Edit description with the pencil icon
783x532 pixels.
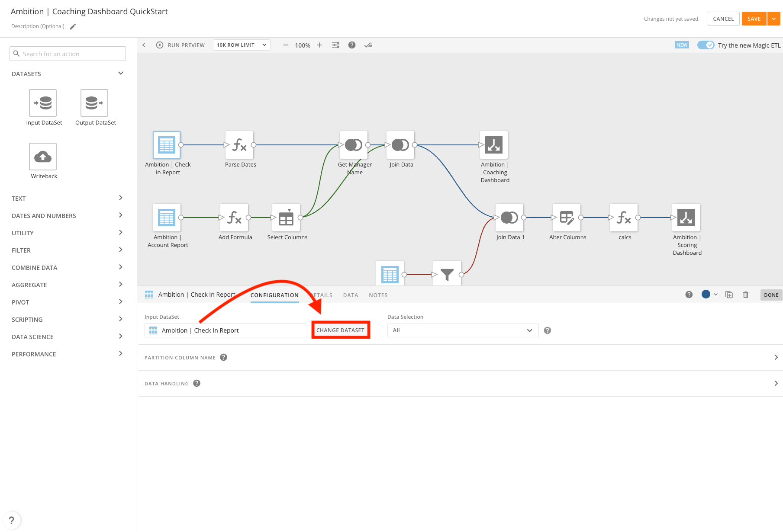click(x=73, y=26)
